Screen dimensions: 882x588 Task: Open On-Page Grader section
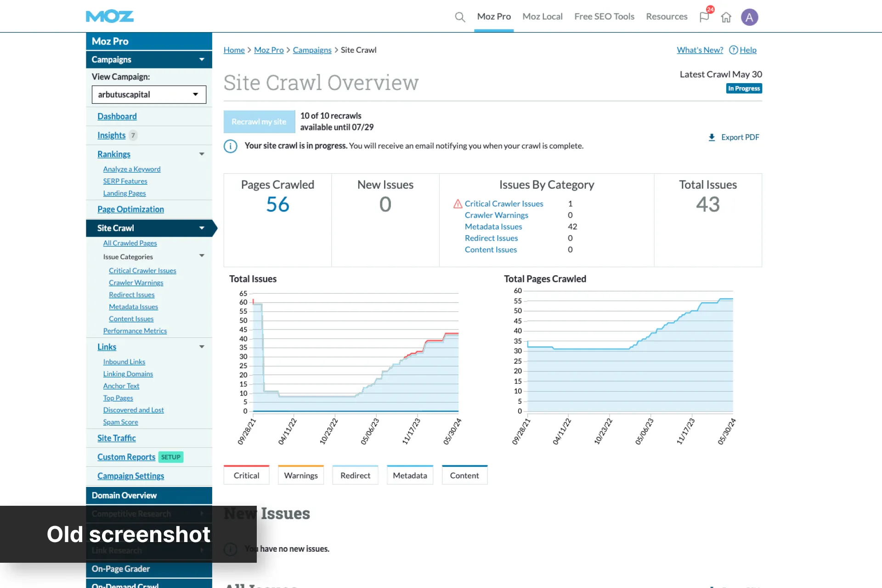pos(149,569)
